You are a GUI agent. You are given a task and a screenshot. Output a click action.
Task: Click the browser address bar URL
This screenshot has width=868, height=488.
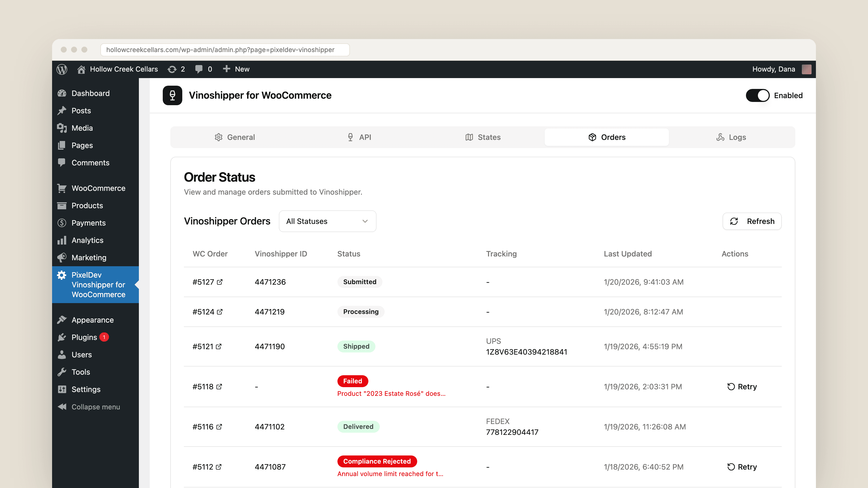pos(225,50)
